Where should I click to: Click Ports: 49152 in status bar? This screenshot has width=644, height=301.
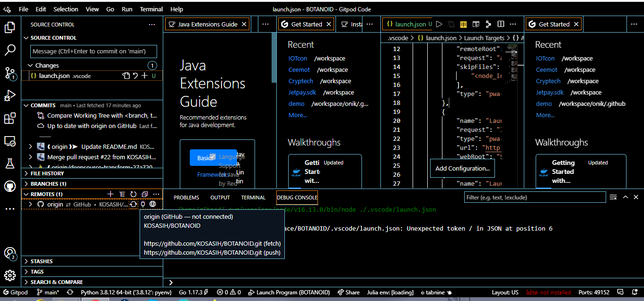point(594,292)
